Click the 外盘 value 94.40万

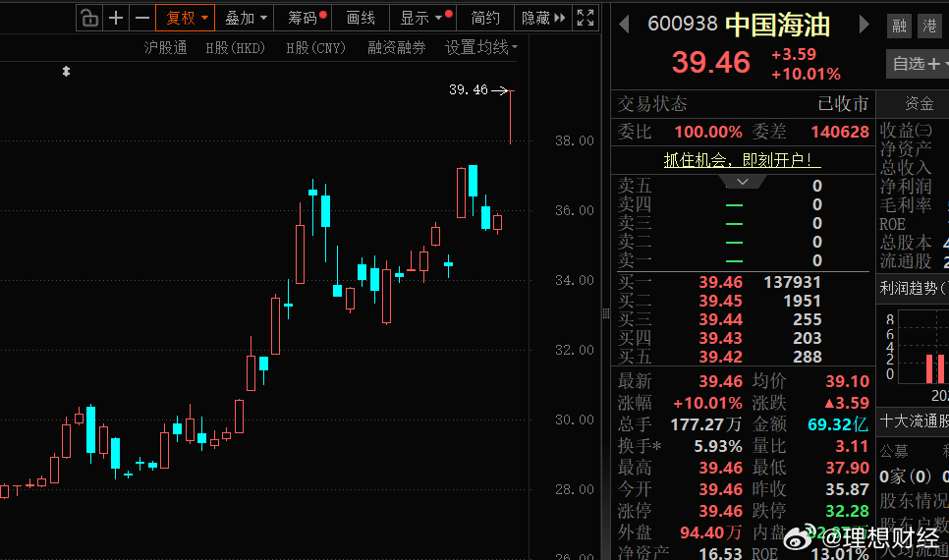(x=710, y=532)
